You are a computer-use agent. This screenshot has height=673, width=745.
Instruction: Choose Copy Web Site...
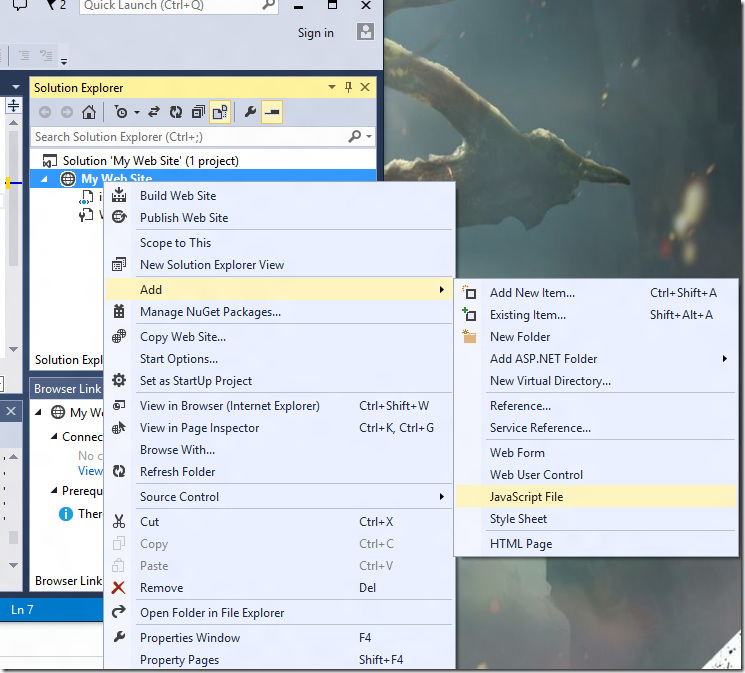tap(279, 337)
